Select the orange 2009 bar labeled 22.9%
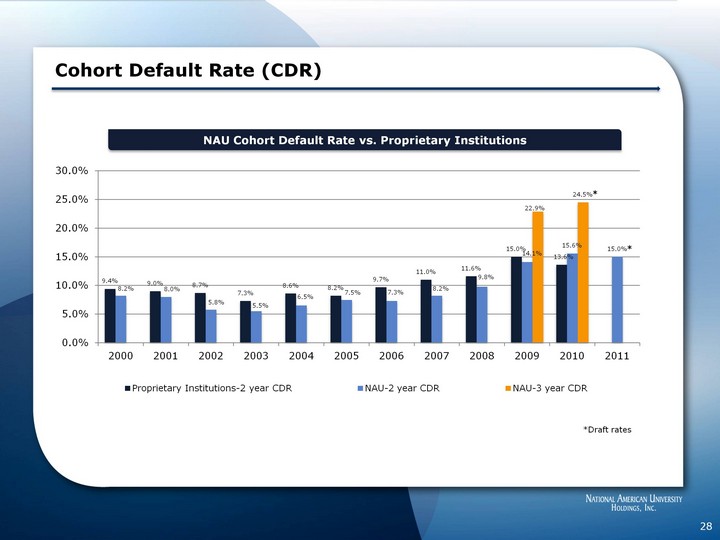The height and width of the screenshot is (540, 720). tap(538, 277)
